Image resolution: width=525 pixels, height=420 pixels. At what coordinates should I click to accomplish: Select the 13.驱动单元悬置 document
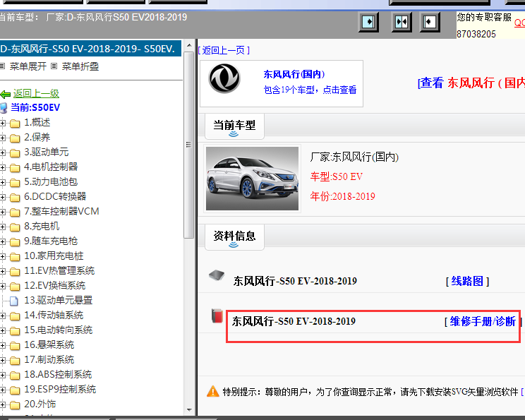coord(59,301)
